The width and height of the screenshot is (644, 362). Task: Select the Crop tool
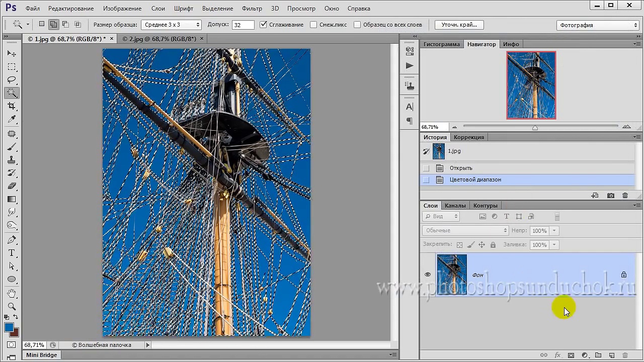(x=12, y=106)
